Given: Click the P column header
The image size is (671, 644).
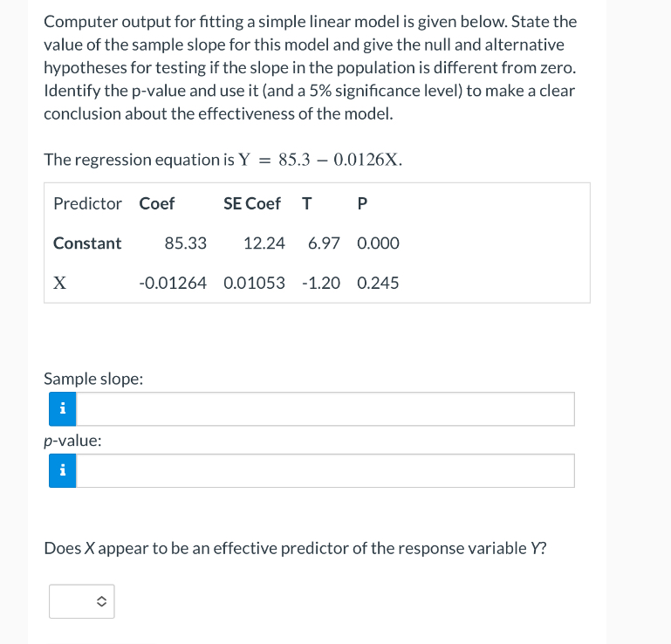Looking at the screenshot, I should 362,203.
